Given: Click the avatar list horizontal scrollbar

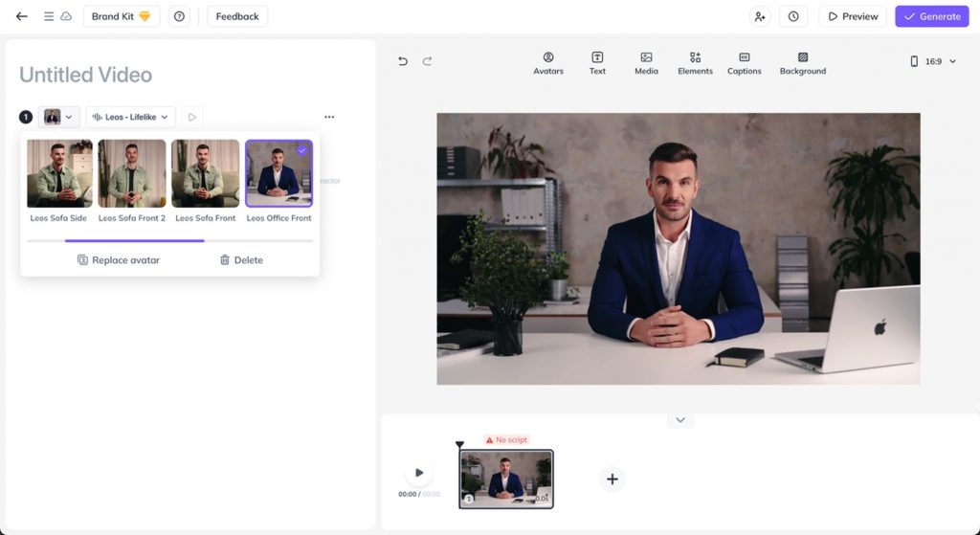Looking at the screenshot, I should (x=134, y=241).
